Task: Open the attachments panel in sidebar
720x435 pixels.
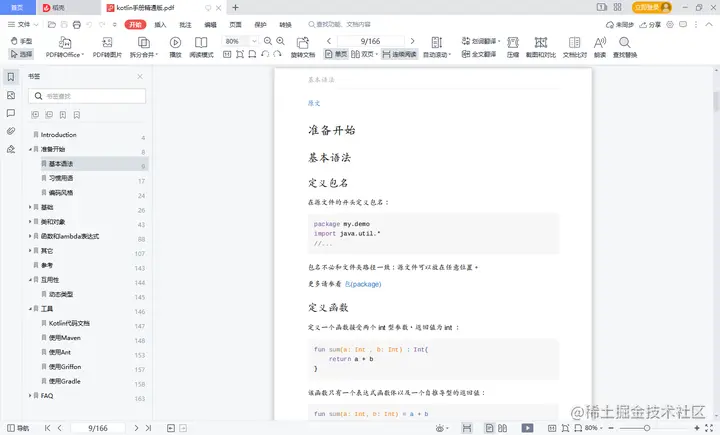Action: pos(11,131)
